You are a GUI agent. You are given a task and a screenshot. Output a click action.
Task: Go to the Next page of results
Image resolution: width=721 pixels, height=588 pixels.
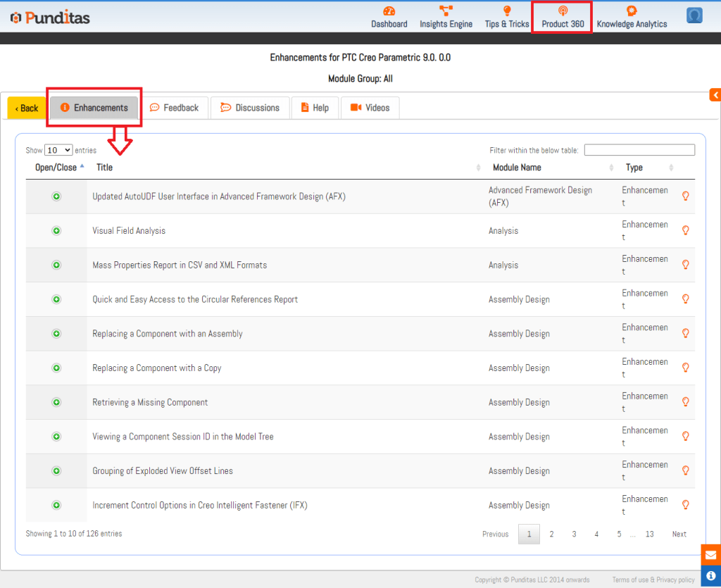679,534
